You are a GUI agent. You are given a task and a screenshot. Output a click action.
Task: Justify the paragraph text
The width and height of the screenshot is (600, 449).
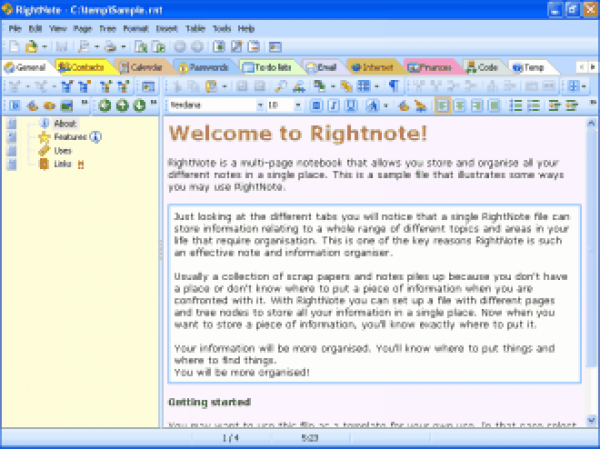(x=494, y=105)
